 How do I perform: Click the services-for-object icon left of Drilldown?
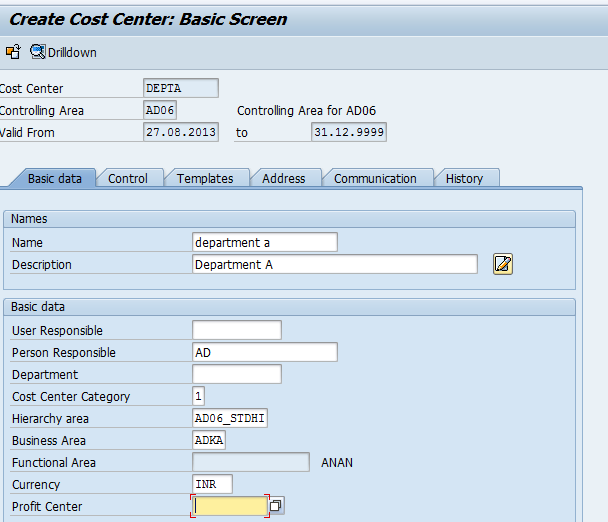pyautogui.click(x=13, y=52)
